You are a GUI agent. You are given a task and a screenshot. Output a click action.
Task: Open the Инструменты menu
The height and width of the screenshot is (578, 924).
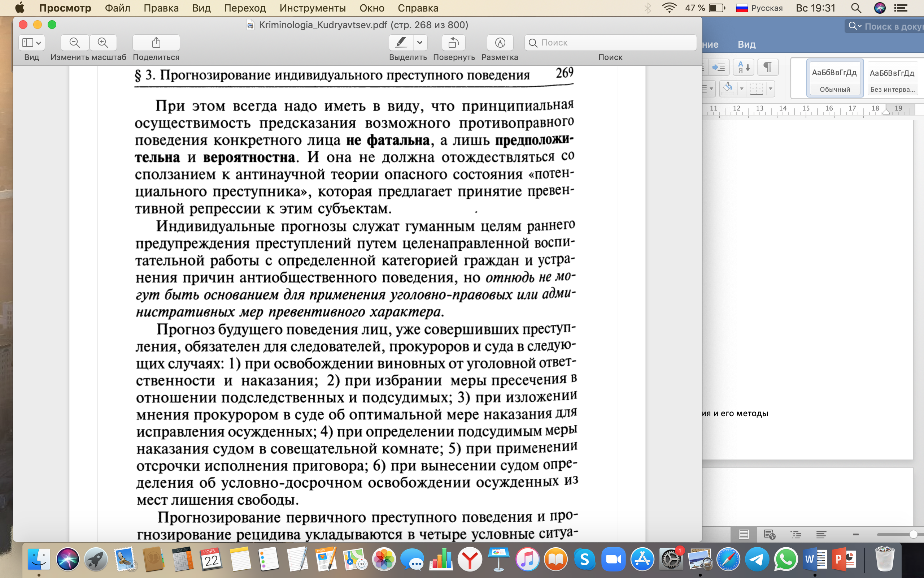point(313,8)
